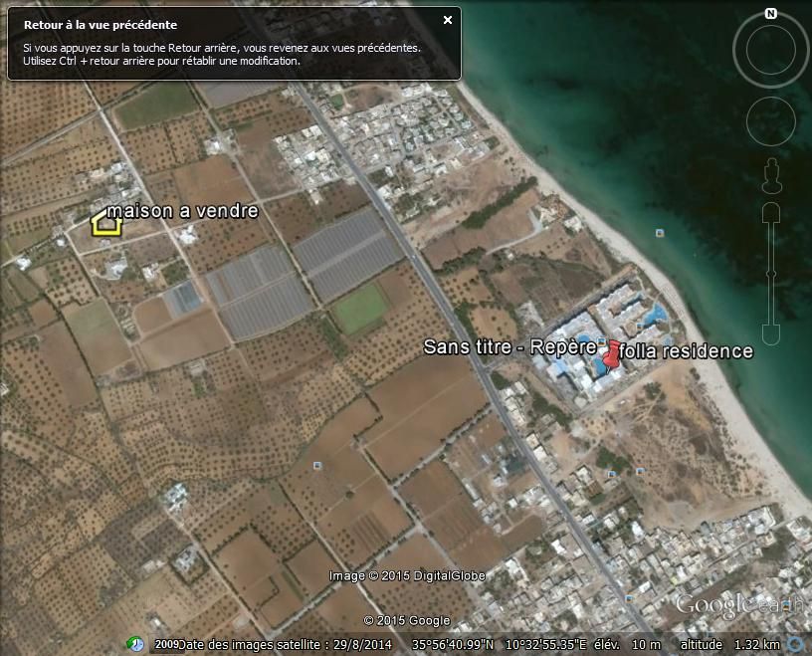Click the 'maison a vendre' placemark label
812x656 pixels.
pos(182,211)
